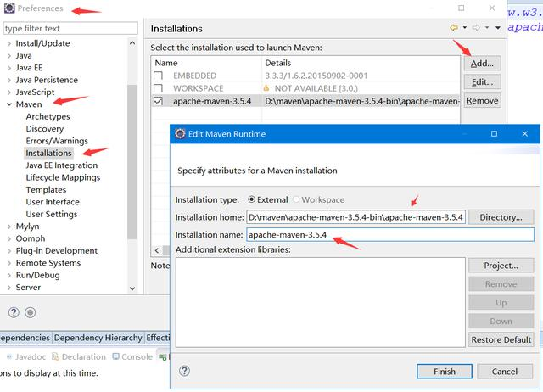Image resolution: width=543 pixels, height=392 pixels.
Task: Select Errors/Warnings under Maven
Action: (57, 141)
